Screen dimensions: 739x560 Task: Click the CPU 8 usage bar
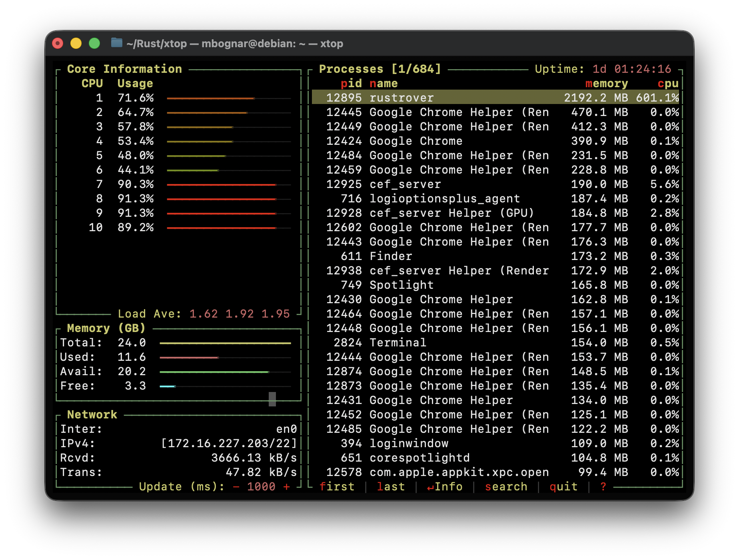click(229, 199)
